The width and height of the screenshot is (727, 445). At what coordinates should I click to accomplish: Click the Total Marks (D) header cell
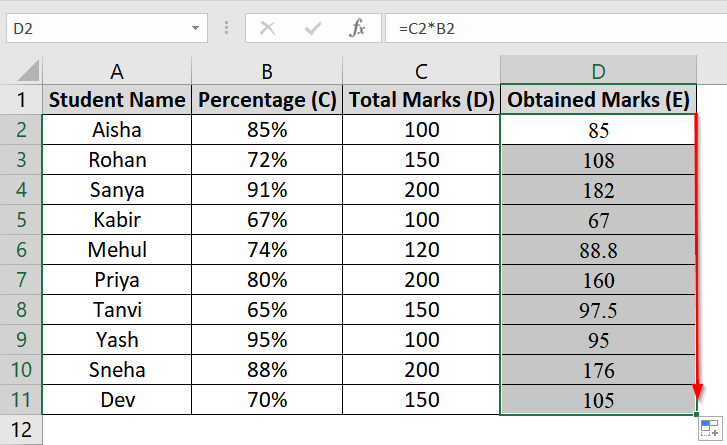point(421,100)
